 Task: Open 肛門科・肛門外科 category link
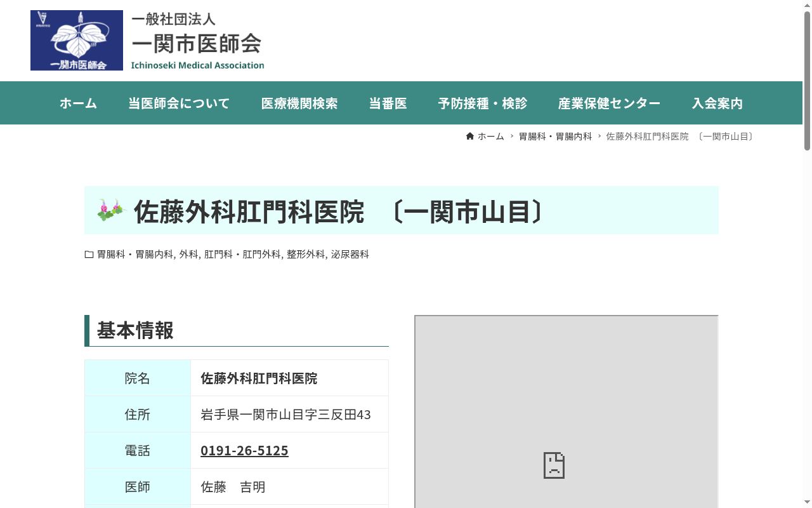pos(242,255)
